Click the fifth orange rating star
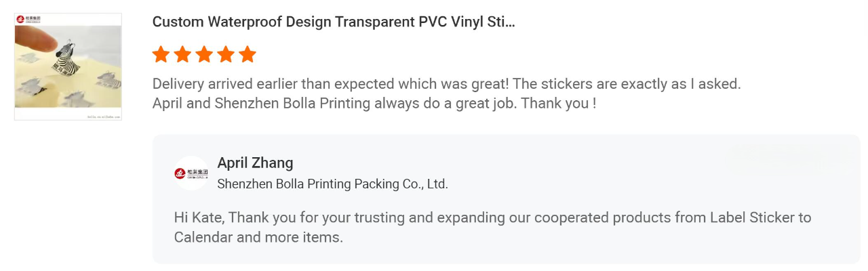868x271 pixels. (248, 54)
